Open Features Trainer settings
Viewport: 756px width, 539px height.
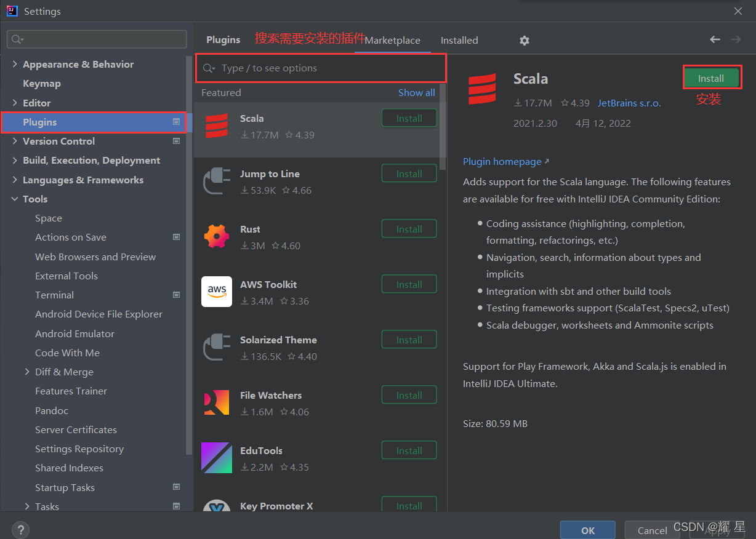click(71, 391)
